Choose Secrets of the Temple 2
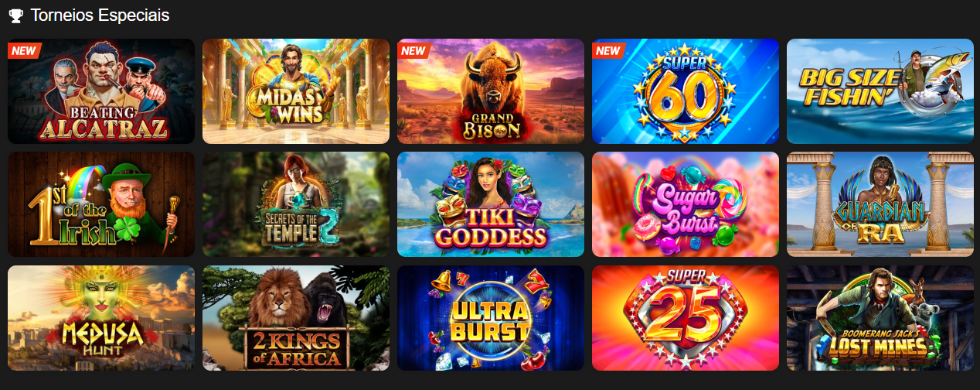 point(296,204)
